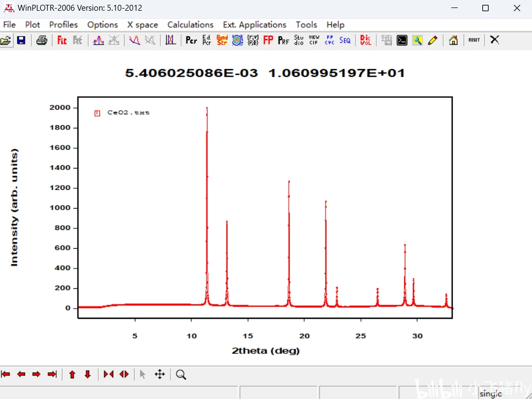This screenshot has height=399, width=532.
Task: Open the Profiles menu
Action: (x=64, y=25)
